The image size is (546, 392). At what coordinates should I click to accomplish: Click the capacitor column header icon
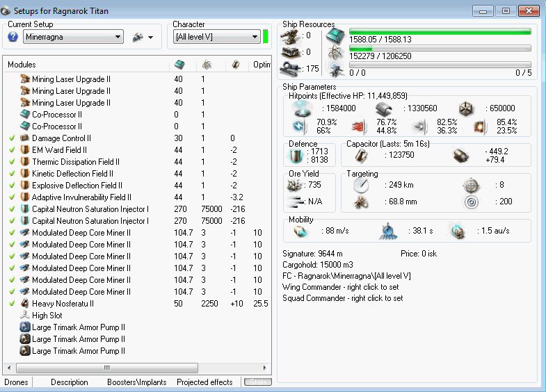tap(236, 65)
